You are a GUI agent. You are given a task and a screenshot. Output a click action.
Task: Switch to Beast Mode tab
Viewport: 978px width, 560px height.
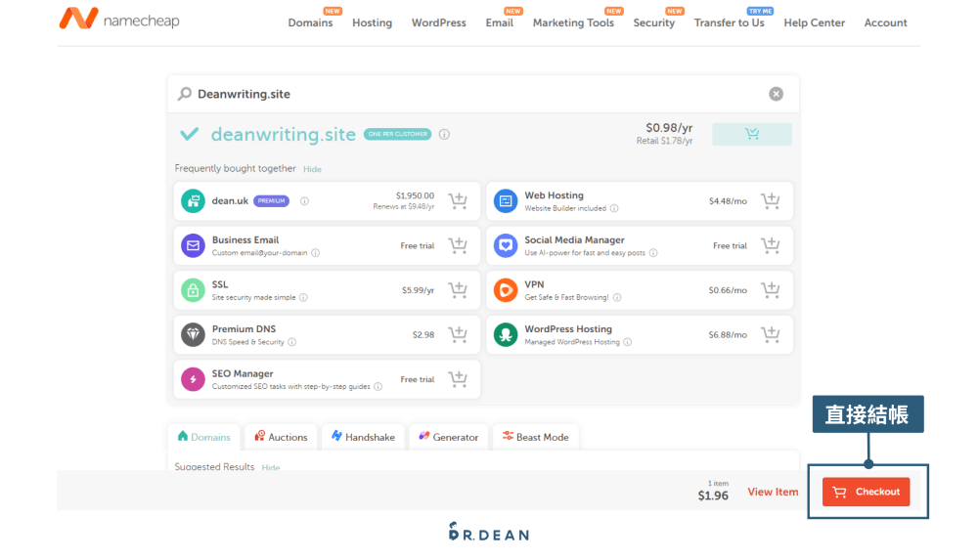tap(536, 437)
